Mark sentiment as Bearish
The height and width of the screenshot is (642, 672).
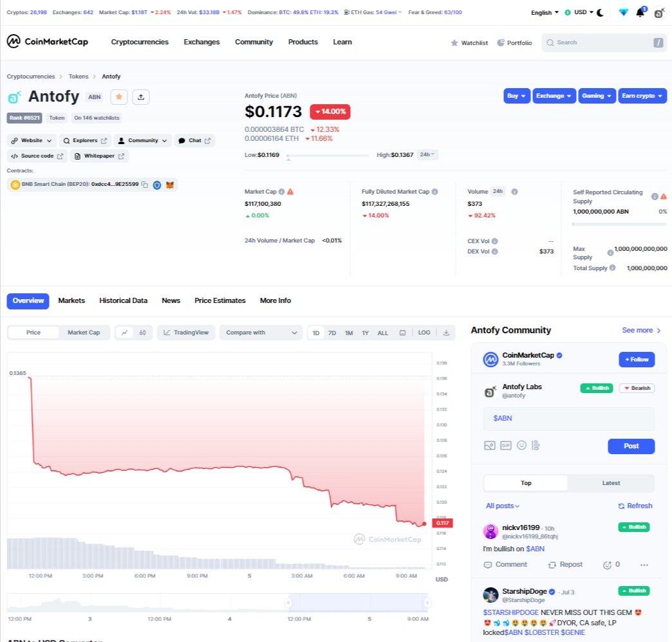[637, 388]
